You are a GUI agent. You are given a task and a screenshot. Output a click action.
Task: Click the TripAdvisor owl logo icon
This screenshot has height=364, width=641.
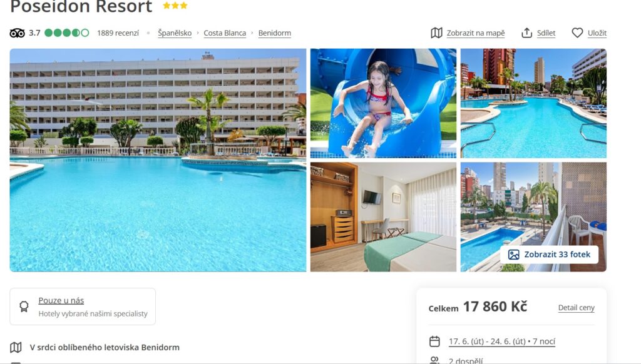(17, 33)
